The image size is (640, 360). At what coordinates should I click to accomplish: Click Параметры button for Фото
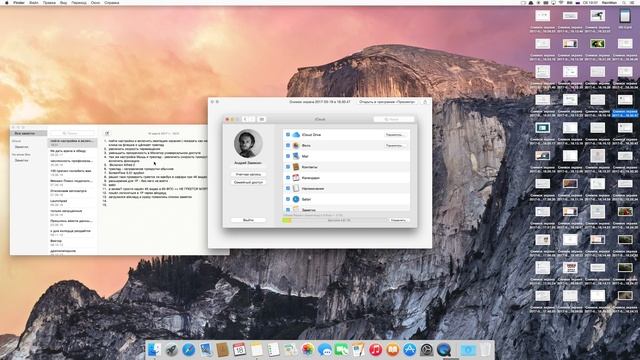point(395,145)
